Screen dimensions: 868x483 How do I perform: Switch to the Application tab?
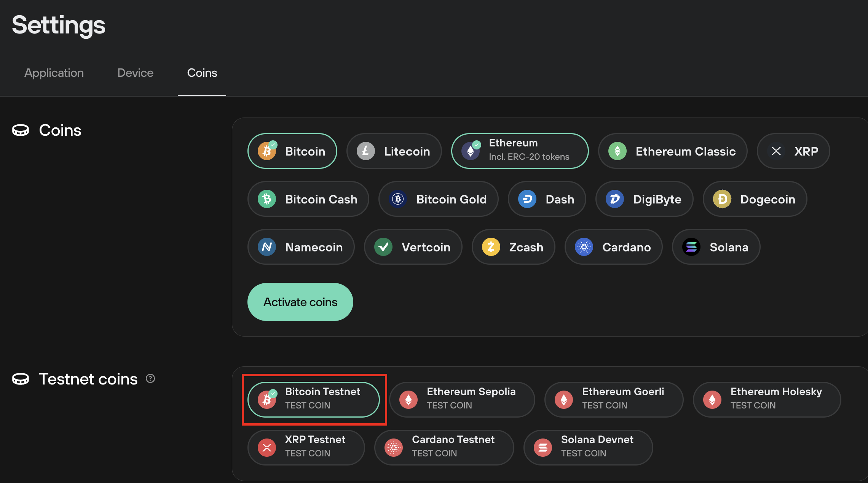[x=54, y=73]
